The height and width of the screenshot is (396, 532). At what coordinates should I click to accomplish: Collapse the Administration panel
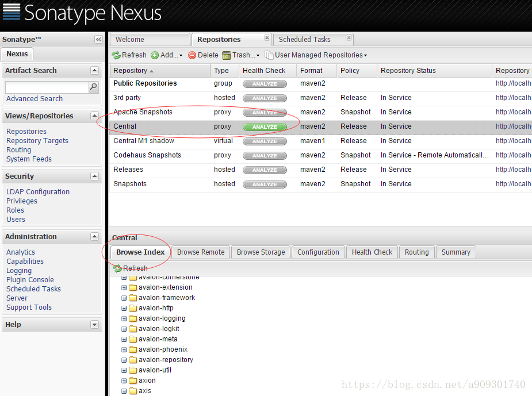pos(94,236)
